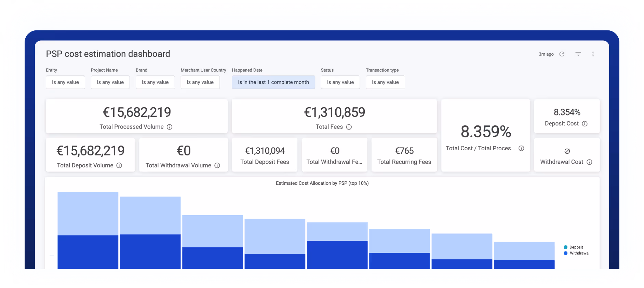Screen dimensions: 644x288
Task: Open the dashboard filters icon
Action: (578, 54)
